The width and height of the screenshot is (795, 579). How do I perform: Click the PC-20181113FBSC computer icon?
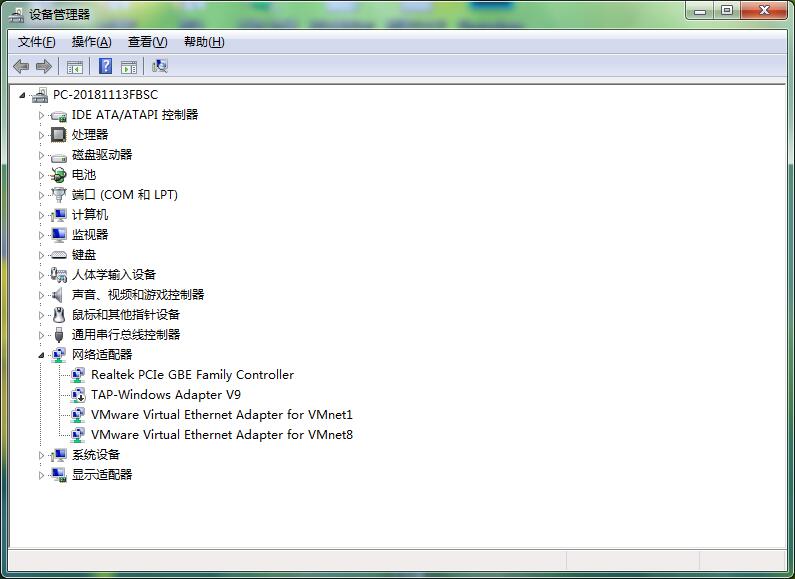pos(40,95)
